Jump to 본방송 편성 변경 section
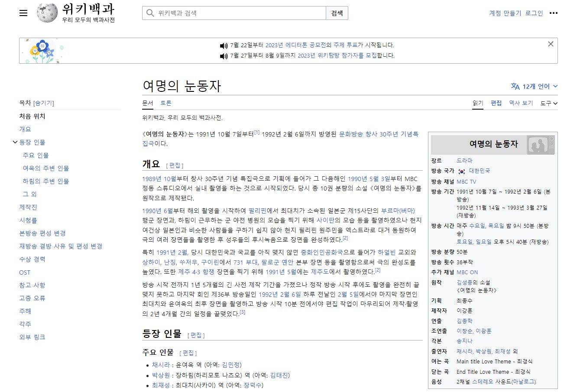577x392 pixels. (x=42, y=233)
